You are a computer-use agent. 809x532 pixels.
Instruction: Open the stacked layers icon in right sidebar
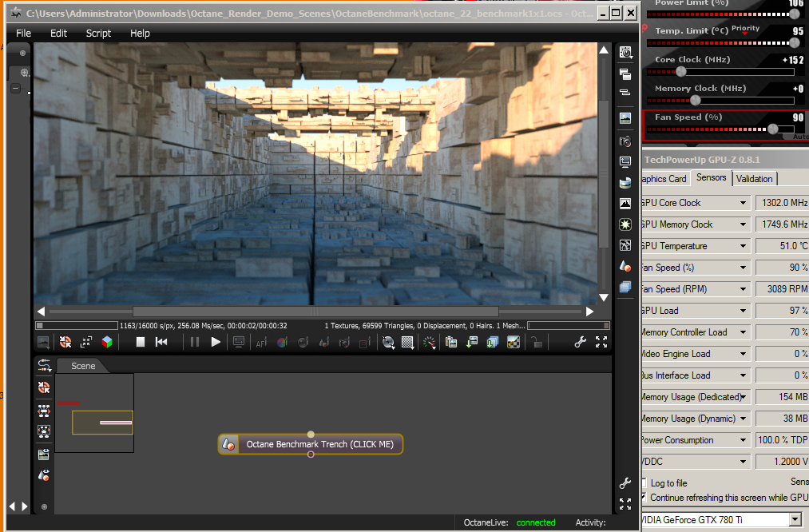625,287
